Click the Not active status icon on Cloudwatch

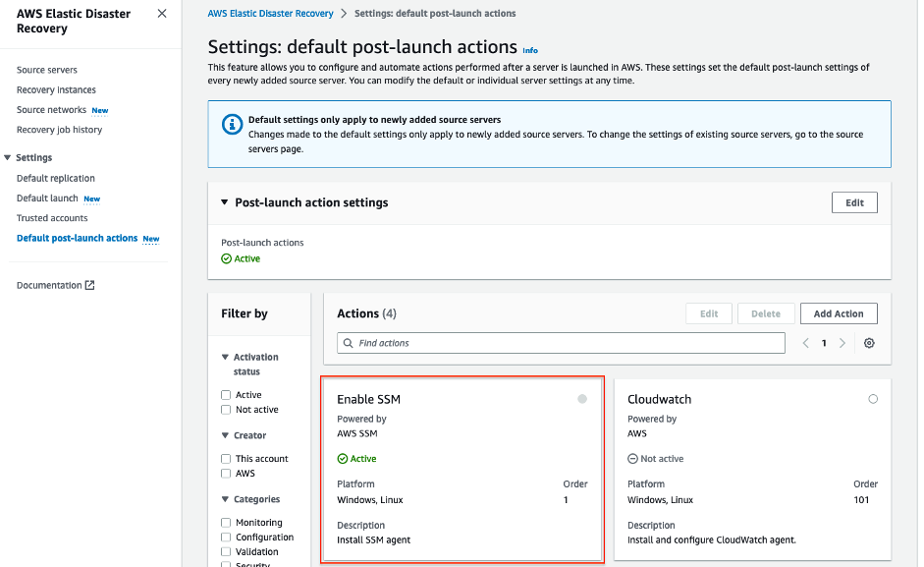pyautogui.click(x=632, y=458)
